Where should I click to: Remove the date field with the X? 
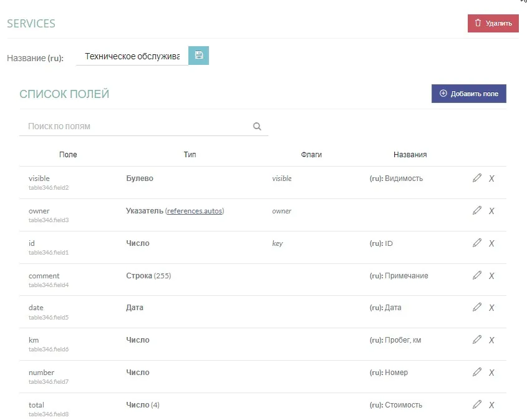tap(491, 308)
